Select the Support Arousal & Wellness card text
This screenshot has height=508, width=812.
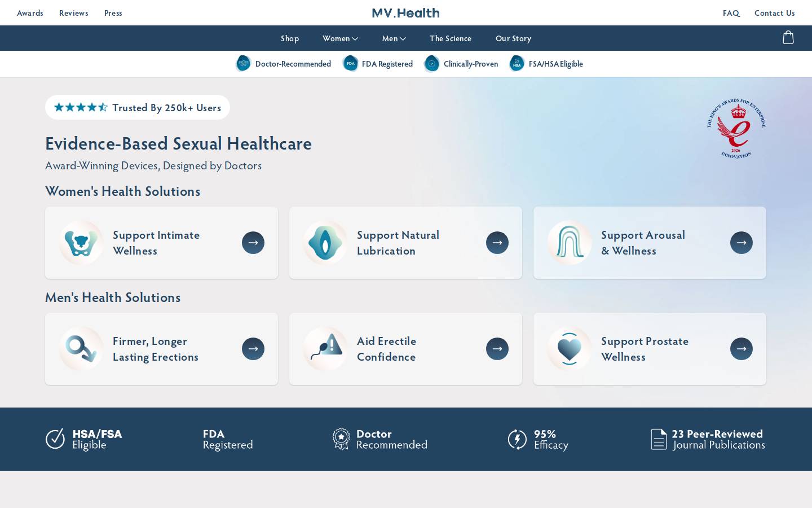point(643,243)
